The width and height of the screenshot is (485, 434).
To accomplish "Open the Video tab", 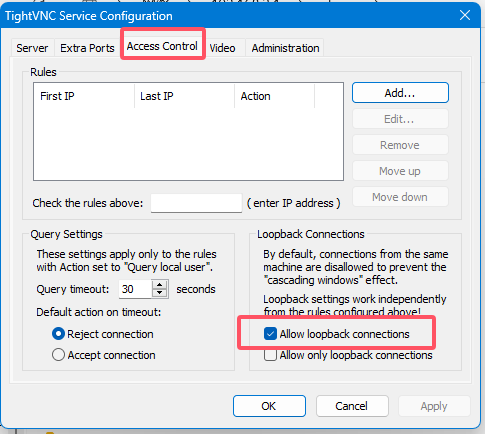I will (223, 48).
